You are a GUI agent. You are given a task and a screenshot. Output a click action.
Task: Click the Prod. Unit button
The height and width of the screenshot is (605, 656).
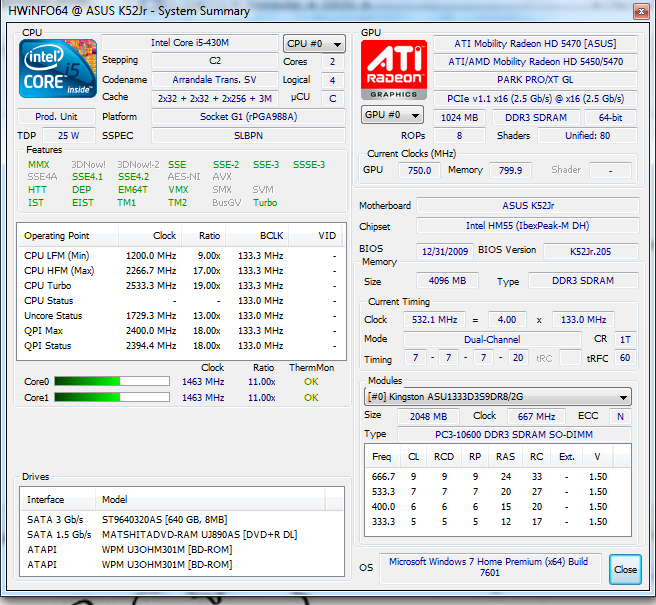point(56,117)
